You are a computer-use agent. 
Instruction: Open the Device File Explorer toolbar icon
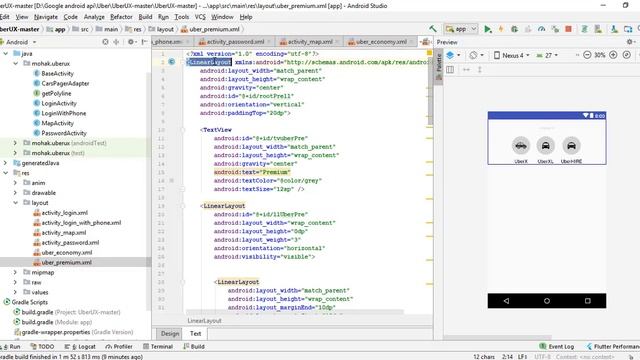point(628,29)
